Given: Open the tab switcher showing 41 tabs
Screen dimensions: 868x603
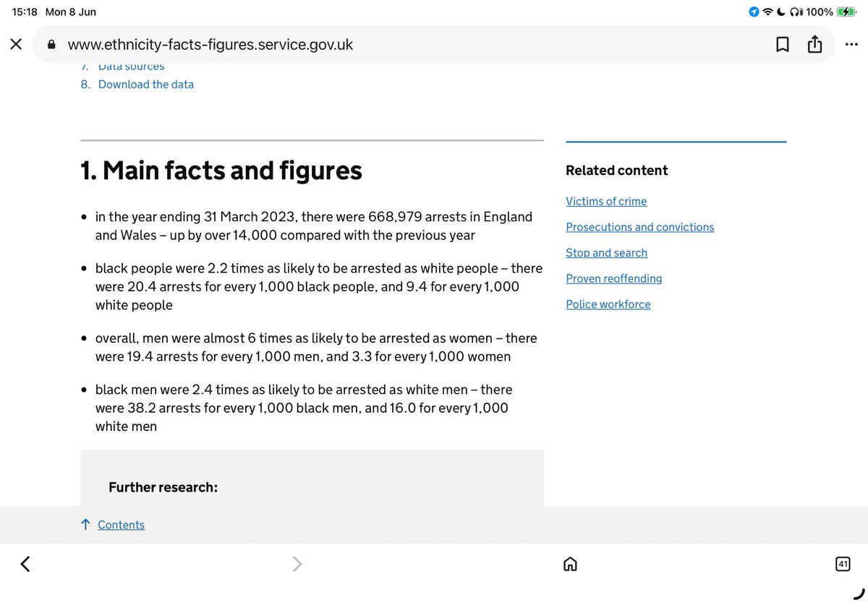Looking at the screenshot, I should (842, 564).
